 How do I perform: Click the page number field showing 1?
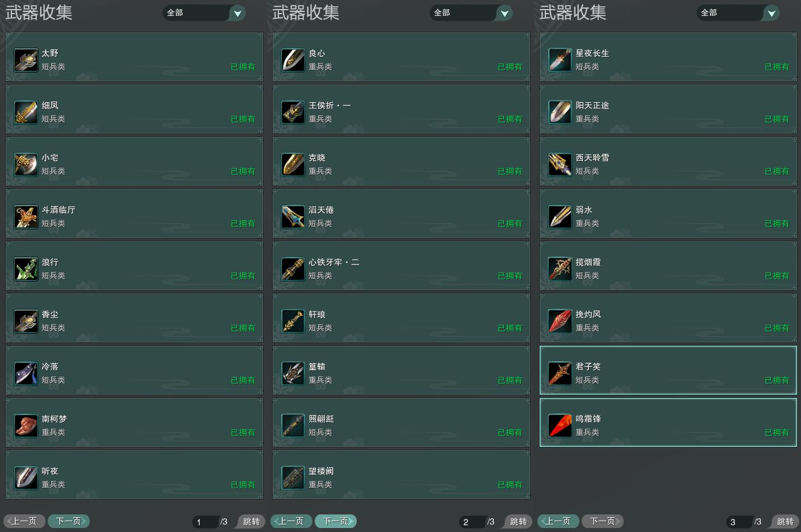205,522
